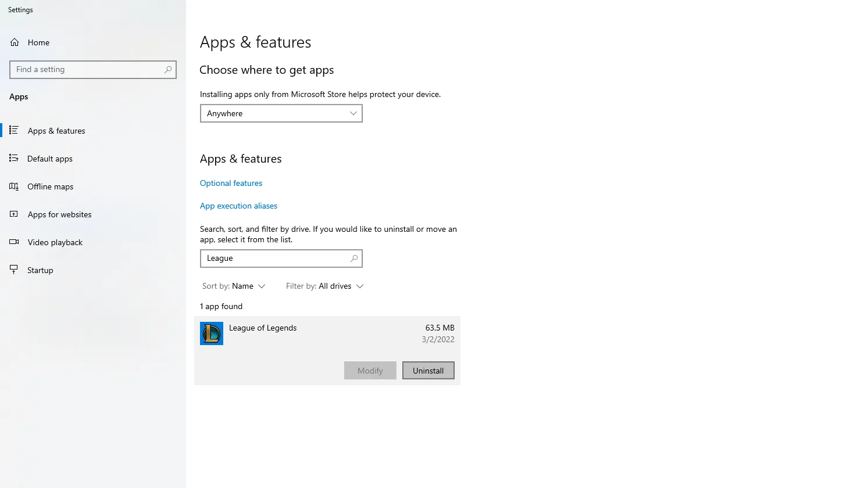868x488 pixels.
Task: Click the greyed-out Modify button
Action: pos(370,371)
